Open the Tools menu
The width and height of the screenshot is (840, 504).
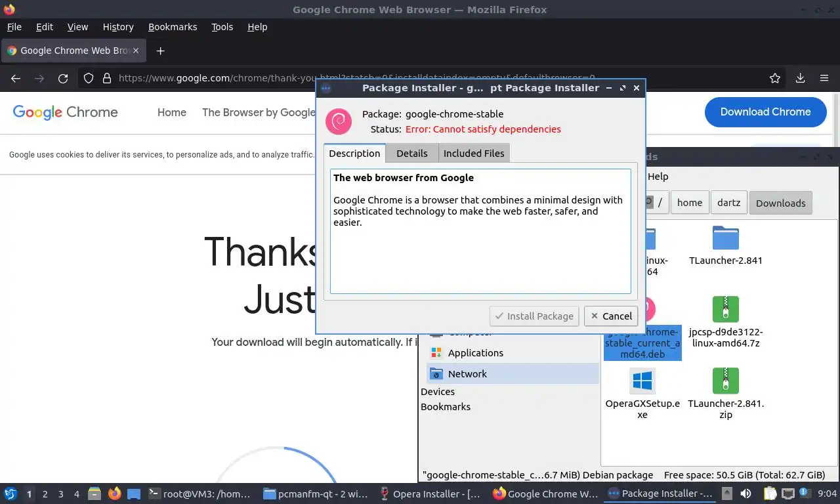pos(222,27)
